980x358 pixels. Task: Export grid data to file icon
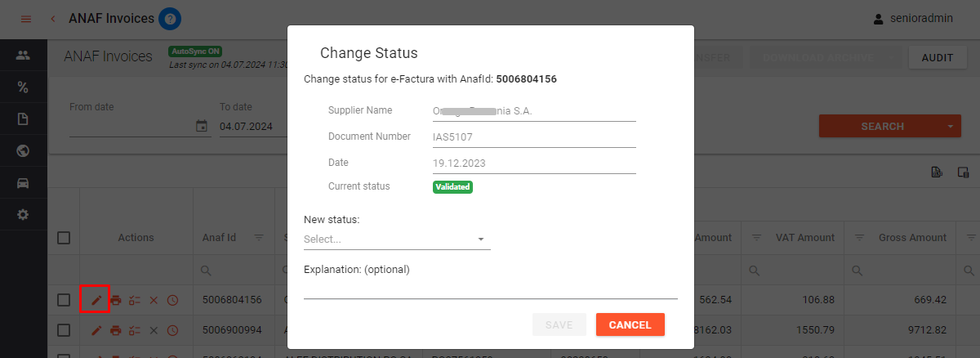937,172
